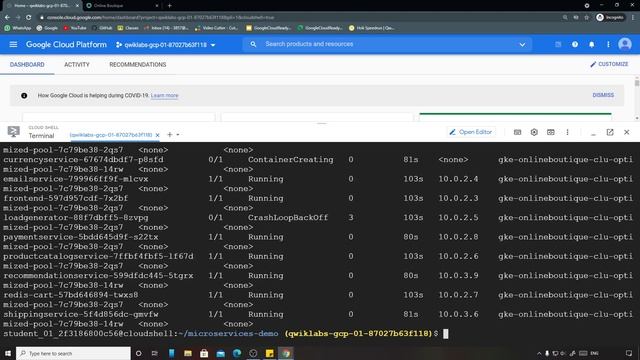The width and height of the screenshot is (640, 360).
Task: Click the Cloud Shell terminal logo icon
Action: [13, 132]
